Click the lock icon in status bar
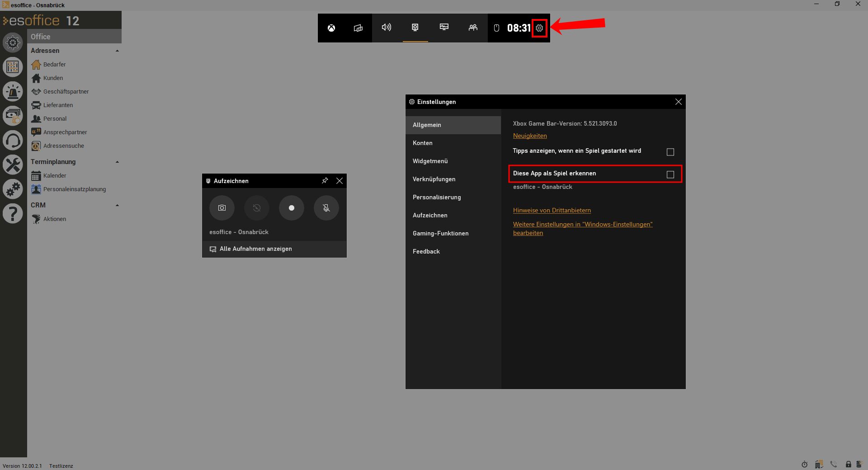868x470 pixels. coord(849,464)
